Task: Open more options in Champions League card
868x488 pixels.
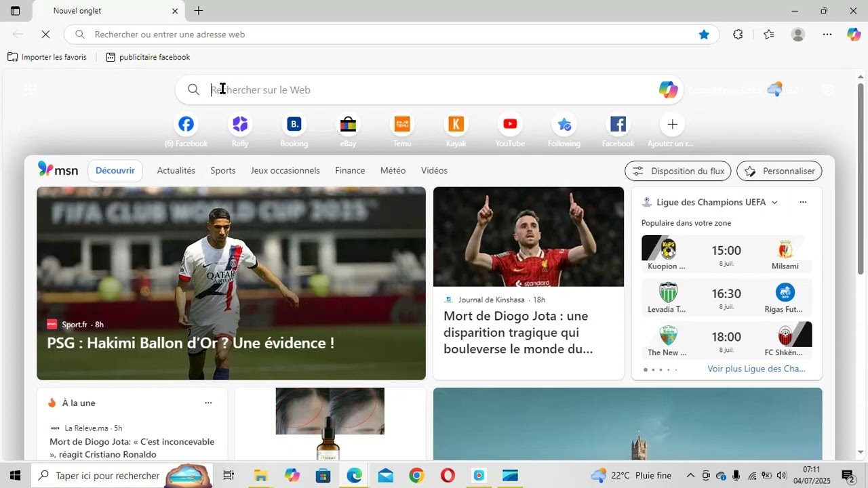Action: click(x=803, y=202)
